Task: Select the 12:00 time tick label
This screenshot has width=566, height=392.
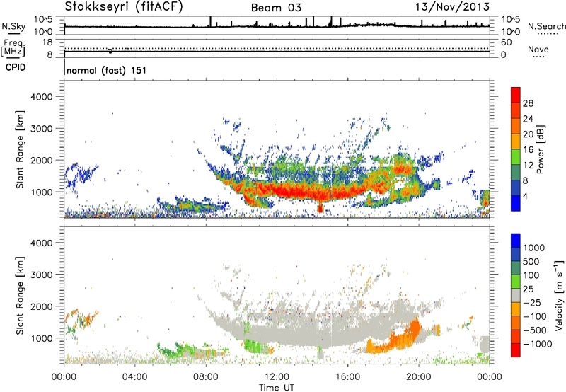Action: tap(277, 377)
